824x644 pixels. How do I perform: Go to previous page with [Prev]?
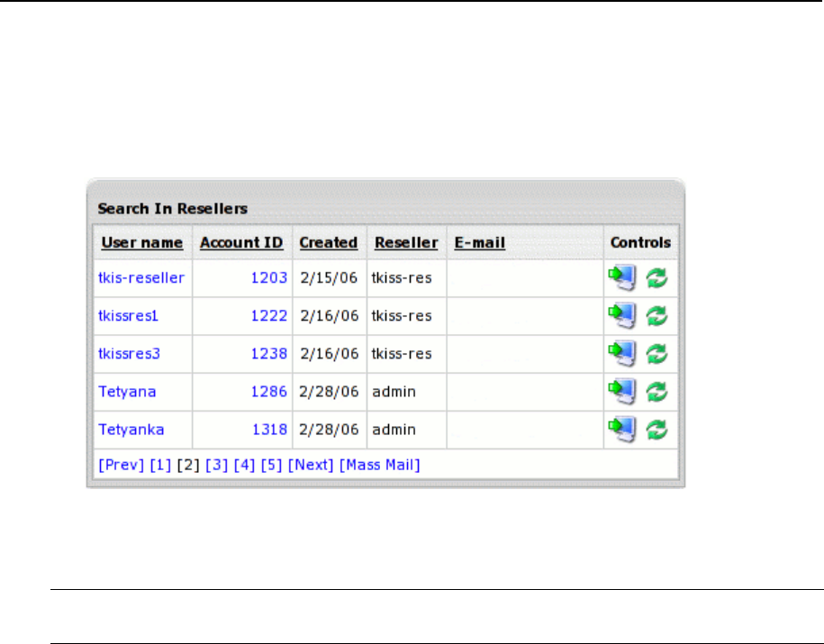coord(121,465)
